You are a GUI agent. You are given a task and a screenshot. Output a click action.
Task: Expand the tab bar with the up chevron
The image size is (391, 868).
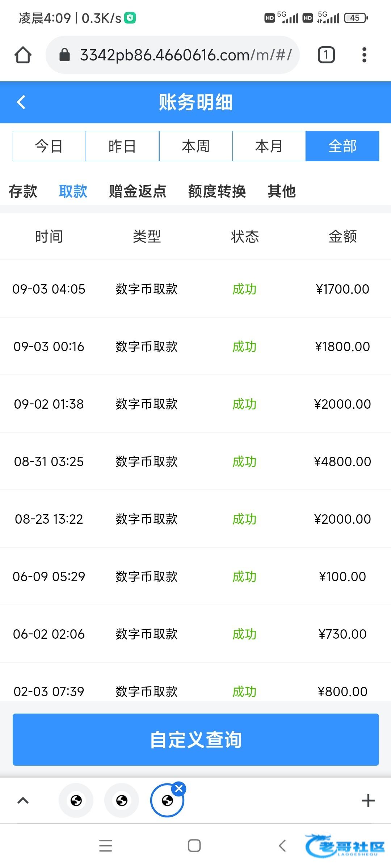tap(23, 801)
